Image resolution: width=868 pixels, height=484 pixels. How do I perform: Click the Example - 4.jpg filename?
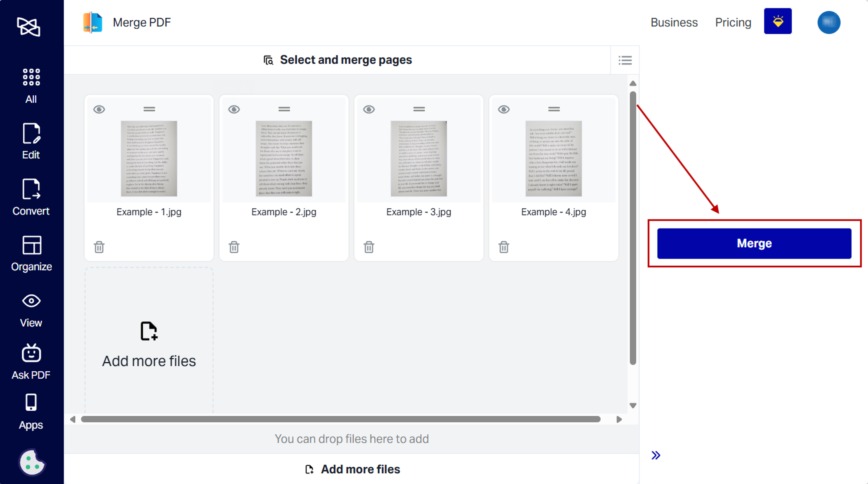coord(554,212)
